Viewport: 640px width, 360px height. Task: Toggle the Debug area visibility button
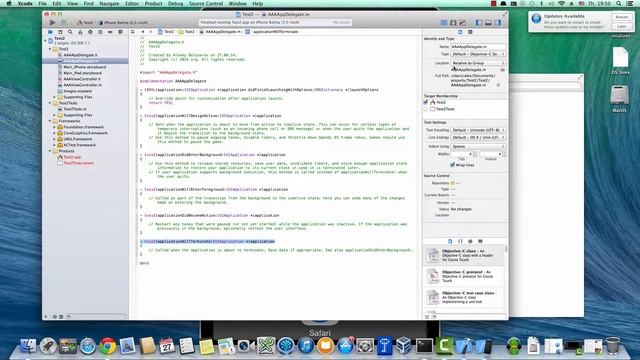click(488, 22)
